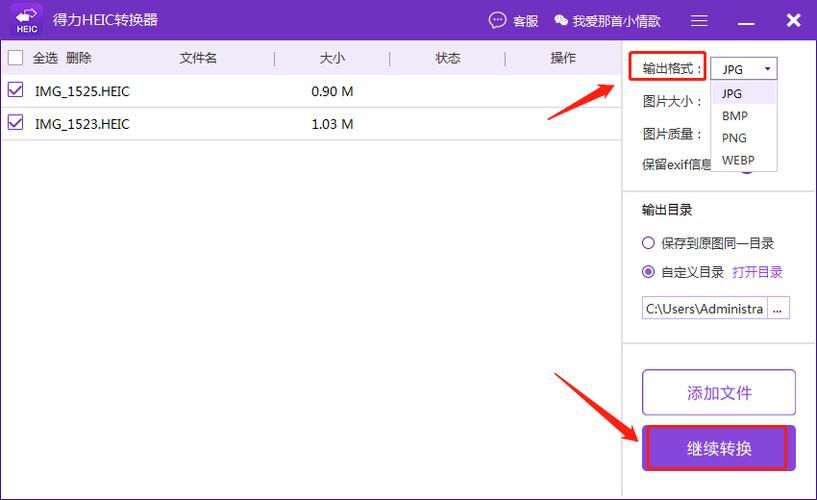Choose BMP from the format list
This screenshot has width=817, height=500.
click(744, 116)
